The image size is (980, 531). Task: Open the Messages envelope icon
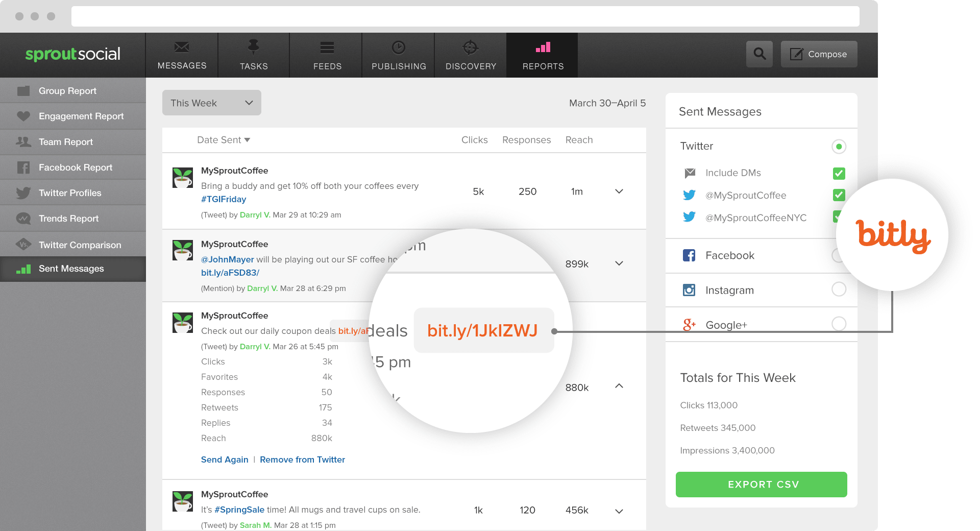tap(182, 47)
